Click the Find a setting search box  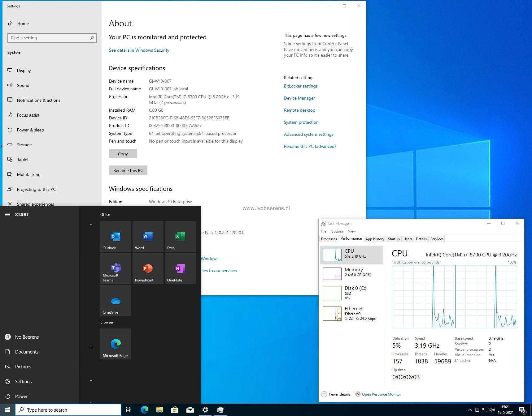(x=52, y=38)
